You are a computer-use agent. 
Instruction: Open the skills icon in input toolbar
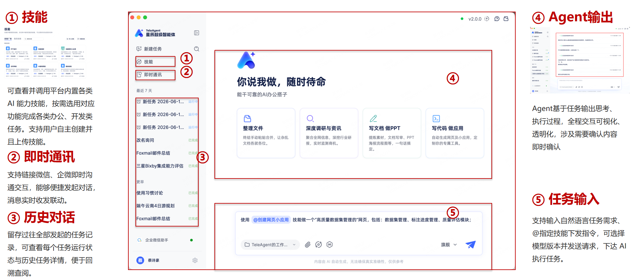pyautogui.click(x=319, y=245)
